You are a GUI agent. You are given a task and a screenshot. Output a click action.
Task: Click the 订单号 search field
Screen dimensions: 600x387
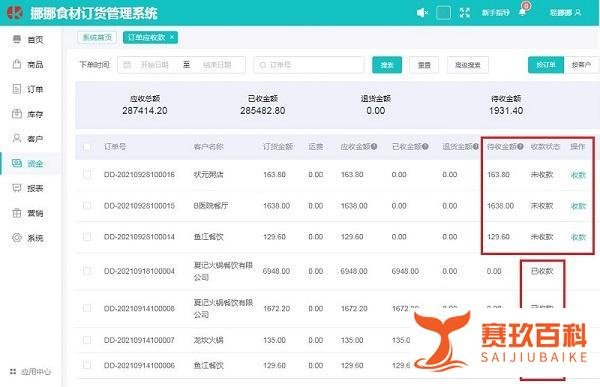click(309, 65)
